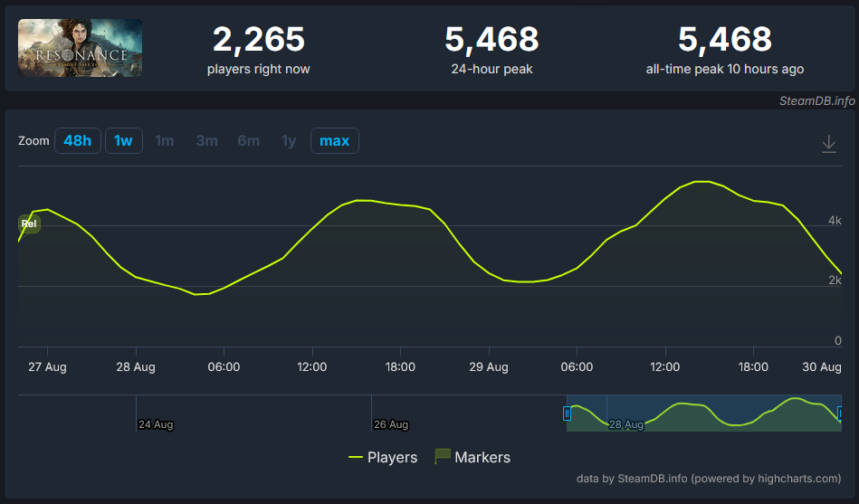This screenshot has width=859, height=504.
Task: Set zoom to 1m
Action: coord(165,141)
